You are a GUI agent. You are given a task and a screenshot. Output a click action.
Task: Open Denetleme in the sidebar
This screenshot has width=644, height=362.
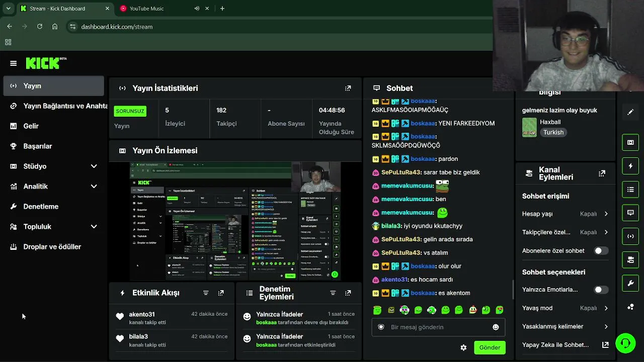[54, 207]
